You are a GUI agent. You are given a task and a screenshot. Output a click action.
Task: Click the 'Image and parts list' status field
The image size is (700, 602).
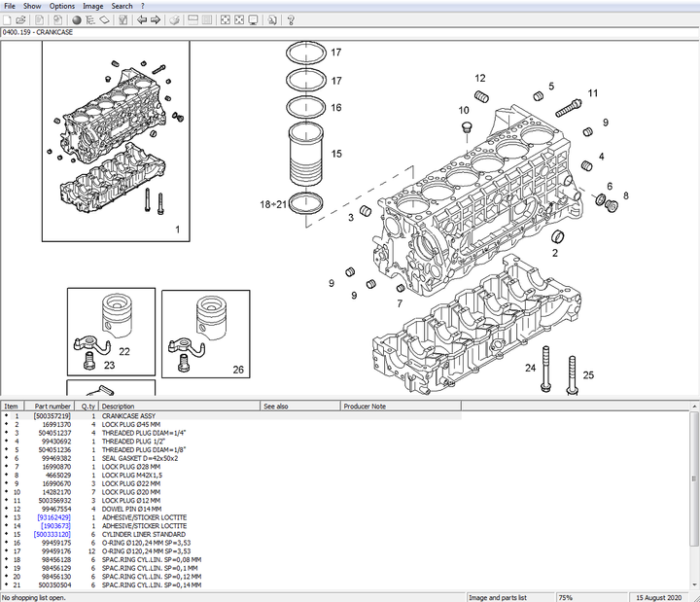point(508,597)
